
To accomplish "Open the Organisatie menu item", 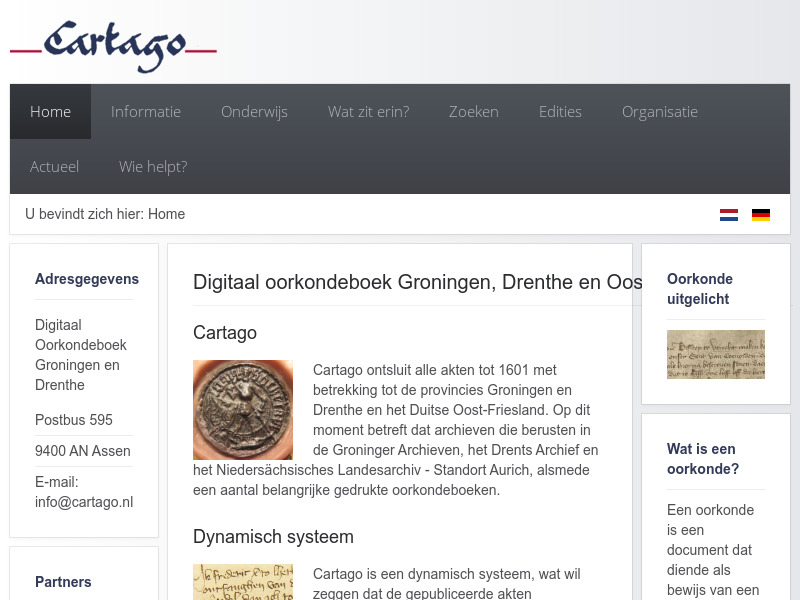I will (x=660, y=111).
